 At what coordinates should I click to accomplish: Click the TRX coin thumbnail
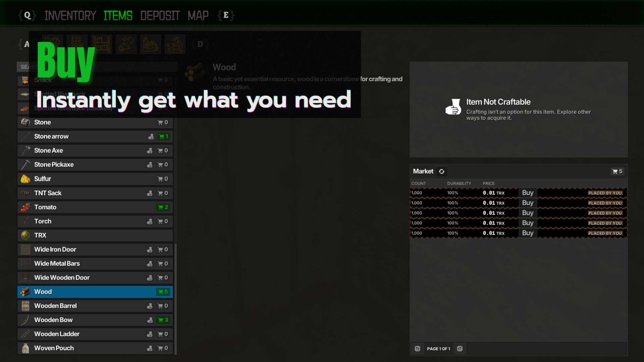point(25,235)
